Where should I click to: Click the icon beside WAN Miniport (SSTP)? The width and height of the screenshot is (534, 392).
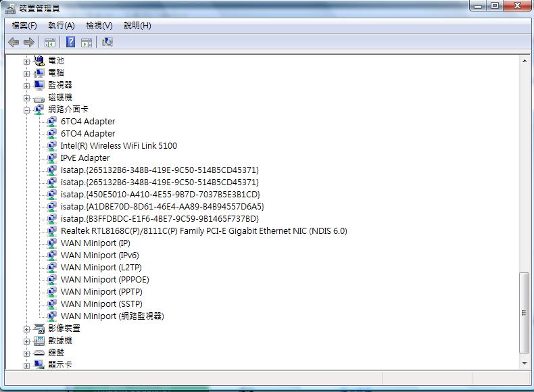pyautogui.click(x=52, y=303)
